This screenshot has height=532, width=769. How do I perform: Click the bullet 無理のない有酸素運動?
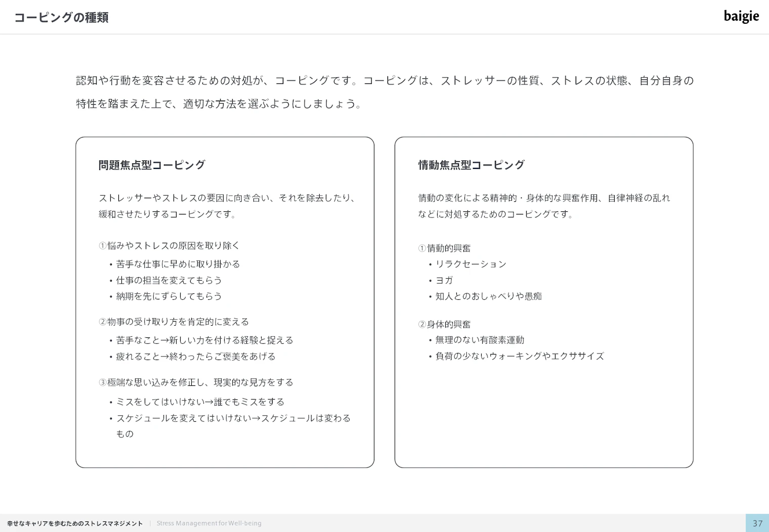click(480, 340)
